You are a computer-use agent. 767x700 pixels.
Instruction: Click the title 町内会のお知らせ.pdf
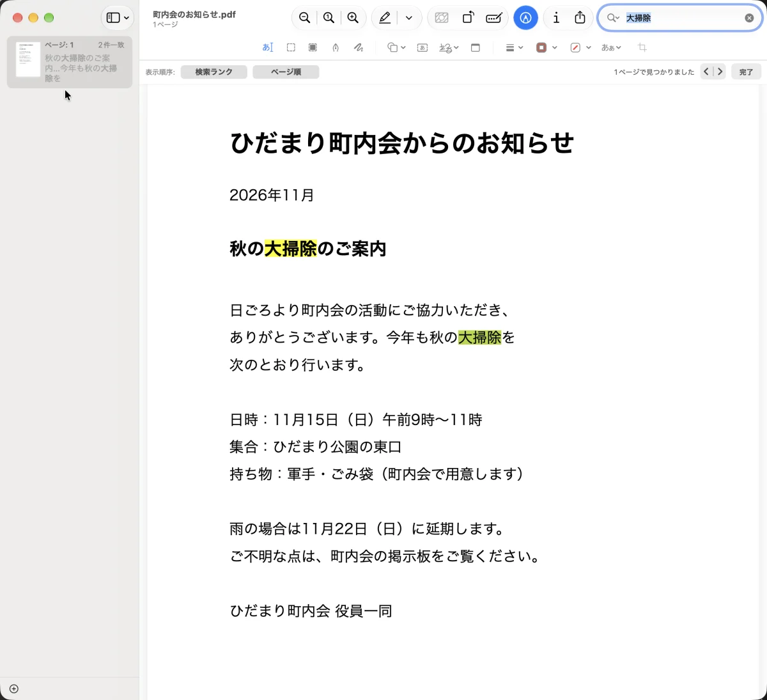point(194,14)
